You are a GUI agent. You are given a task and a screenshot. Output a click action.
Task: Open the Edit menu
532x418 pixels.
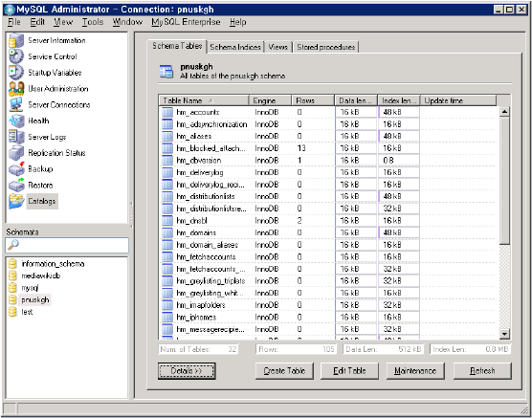point(37,22)
